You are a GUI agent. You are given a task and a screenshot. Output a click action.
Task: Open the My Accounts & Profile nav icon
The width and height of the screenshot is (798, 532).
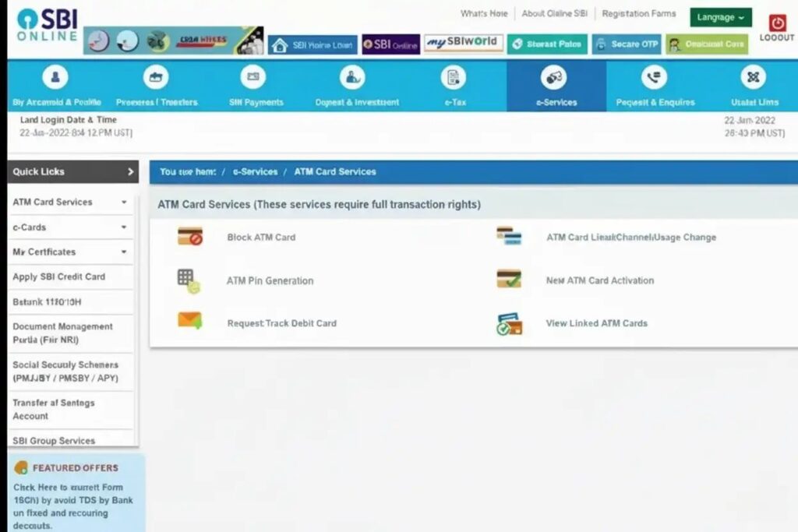click(55, 78)
